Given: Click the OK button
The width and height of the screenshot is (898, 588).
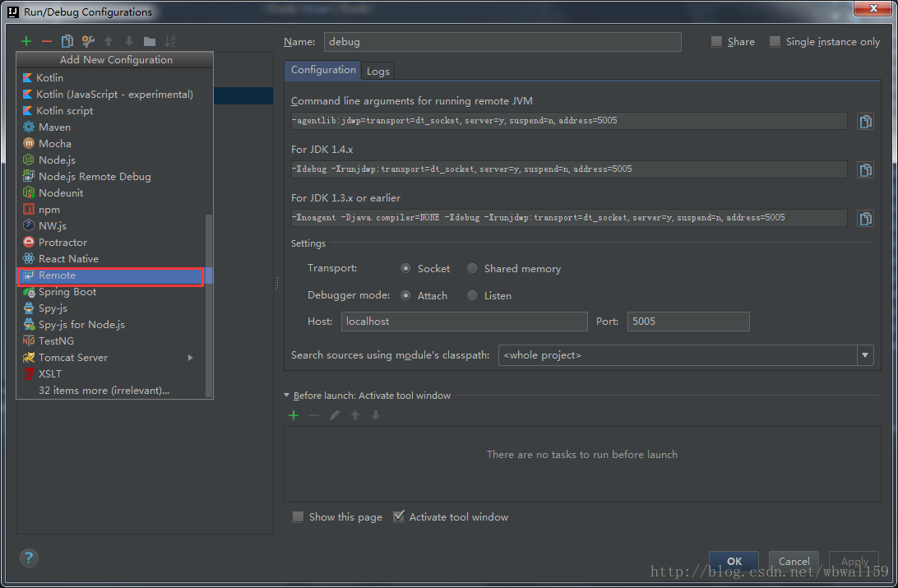Looking at the screenshot, I should 734,561.
